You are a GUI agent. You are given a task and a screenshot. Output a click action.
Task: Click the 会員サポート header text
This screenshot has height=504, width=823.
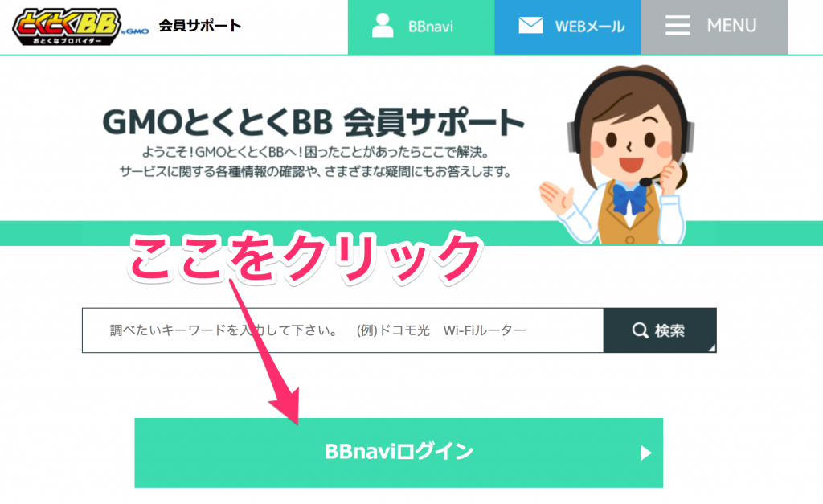click(200, 25)
